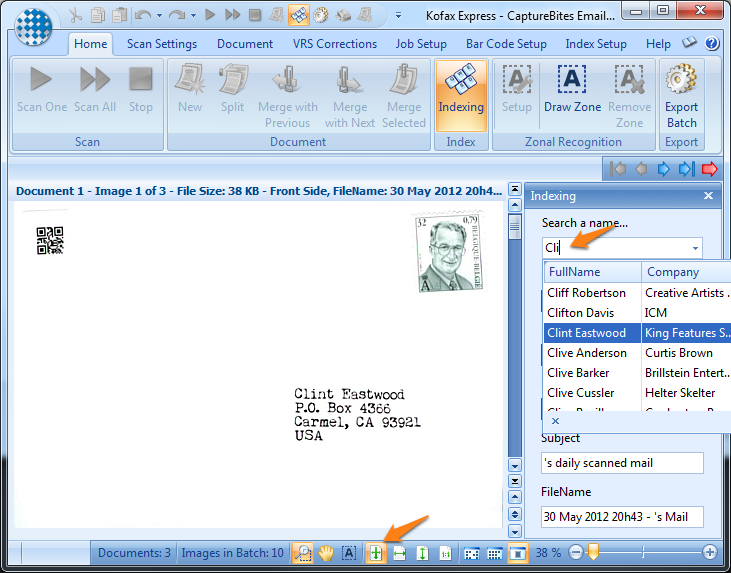Click Zonal Recognition Setup button
The height and width of the screenshot is (573, 731).
click(517, 90)
